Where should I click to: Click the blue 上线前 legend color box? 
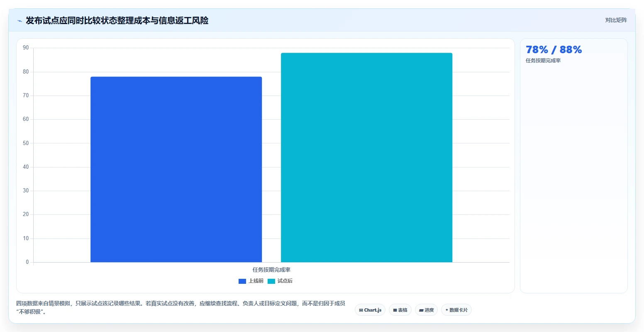(242, 281)
